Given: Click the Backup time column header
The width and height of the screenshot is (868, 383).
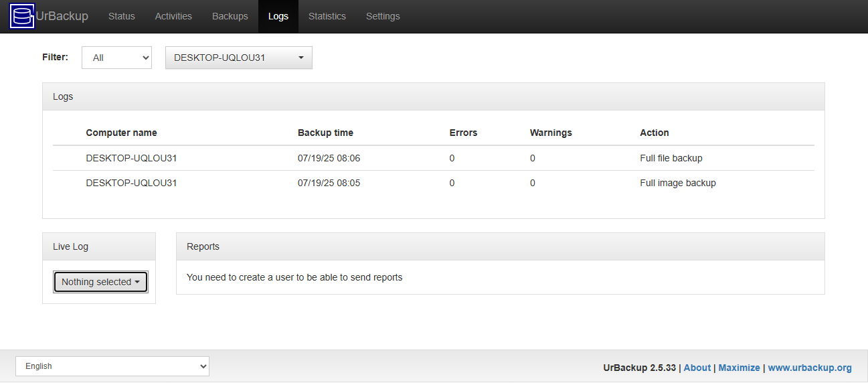Looking at the screenshot, I should pos(325,133).
